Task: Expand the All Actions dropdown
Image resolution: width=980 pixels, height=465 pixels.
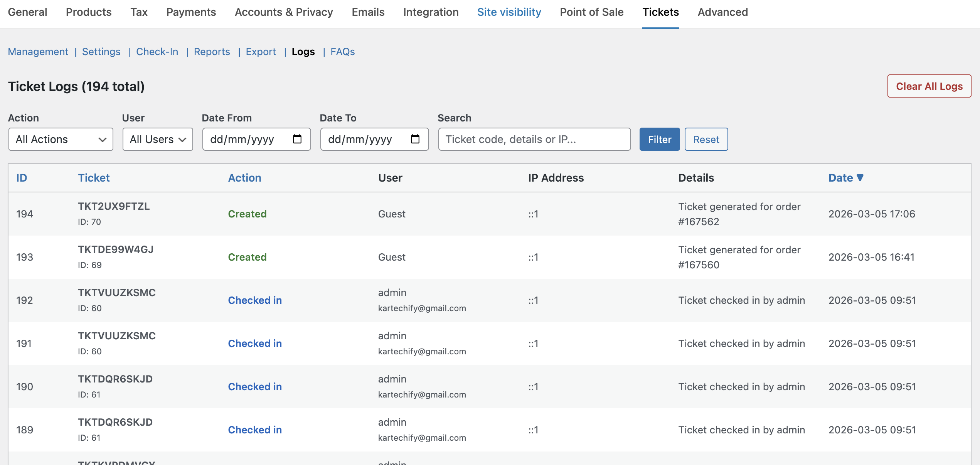Action: tap(61, 139)
